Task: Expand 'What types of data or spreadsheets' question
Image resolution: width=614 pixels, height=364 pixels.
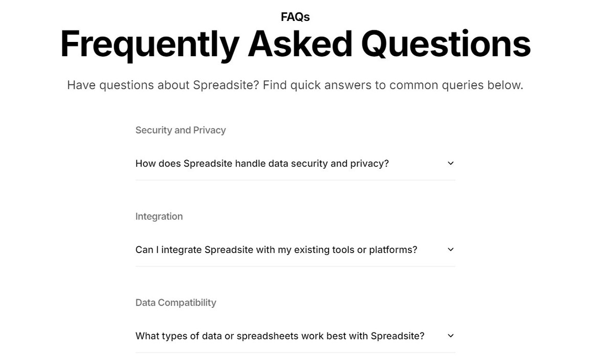Action: (295, 336)
